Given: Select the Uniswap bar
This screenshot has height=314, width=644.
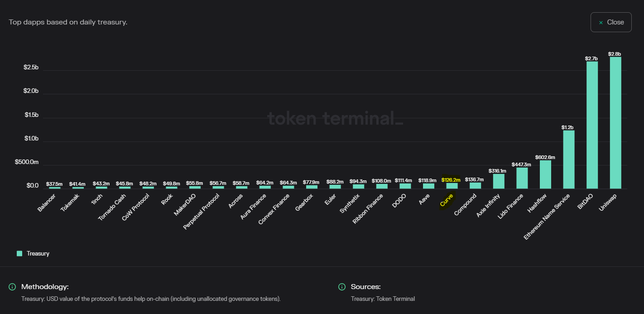Looking at the screenshot, I should click(615, 123).
